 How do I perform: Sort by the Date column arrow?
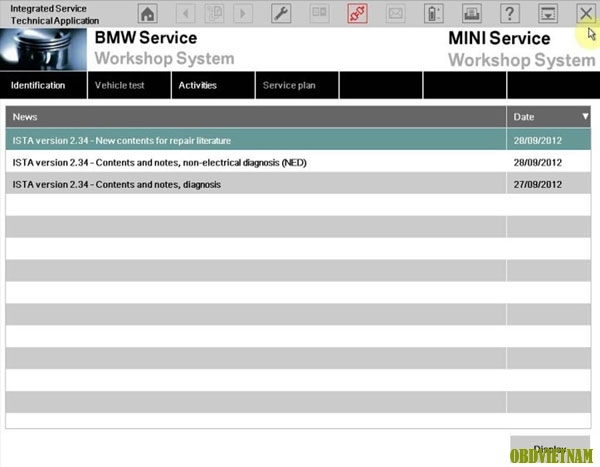585,116
